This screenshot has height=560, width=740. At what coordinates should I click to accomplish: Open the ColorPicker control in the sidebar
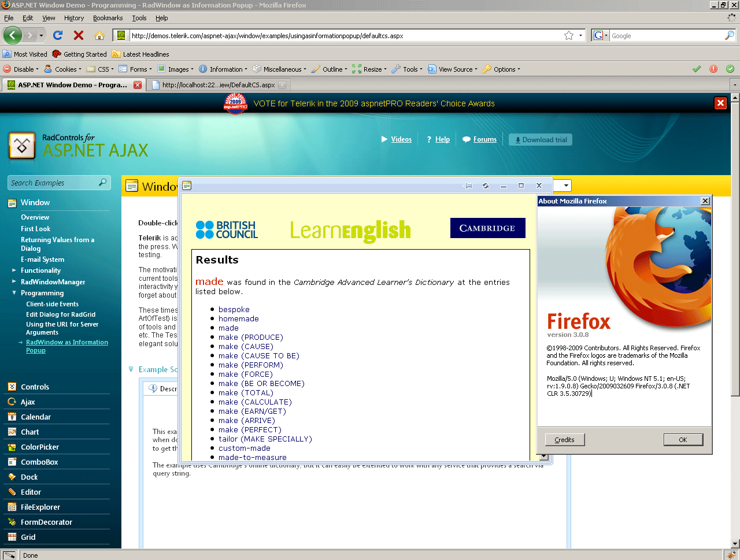point(40,447)
